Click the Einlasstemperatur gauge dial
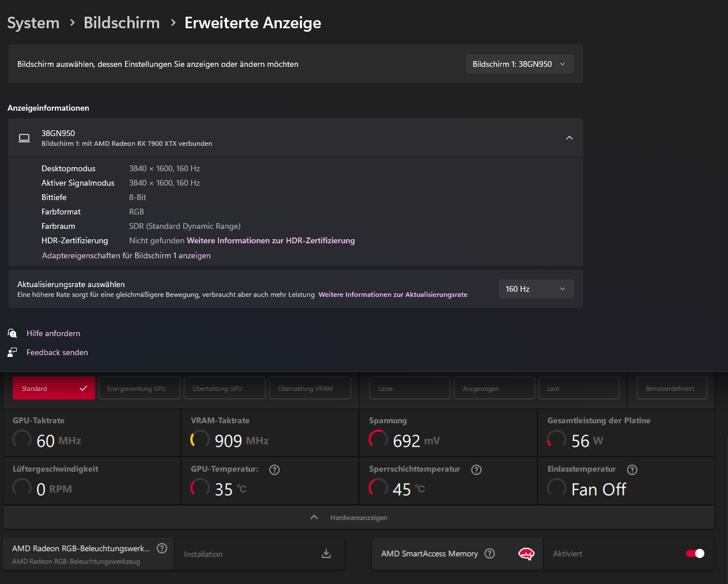728x584 pixels. coord(556,488)
